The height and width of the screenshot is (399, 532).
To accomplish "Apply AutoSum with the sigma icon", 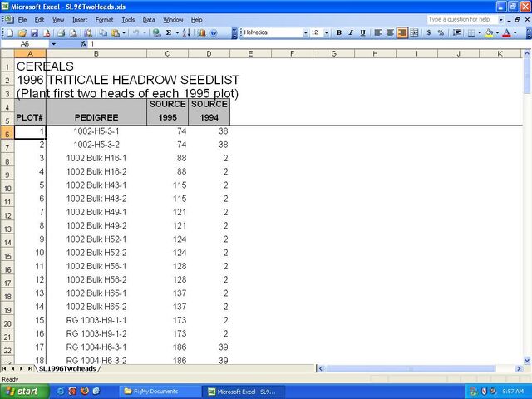I will click(x=169, y=32).
